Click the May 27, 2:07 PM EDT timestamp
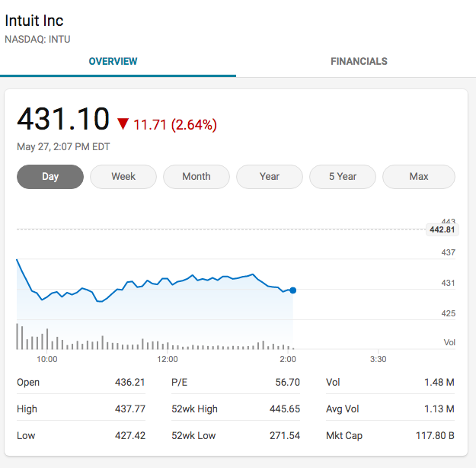Screen dimensions: 476x468 coord(63,147)
